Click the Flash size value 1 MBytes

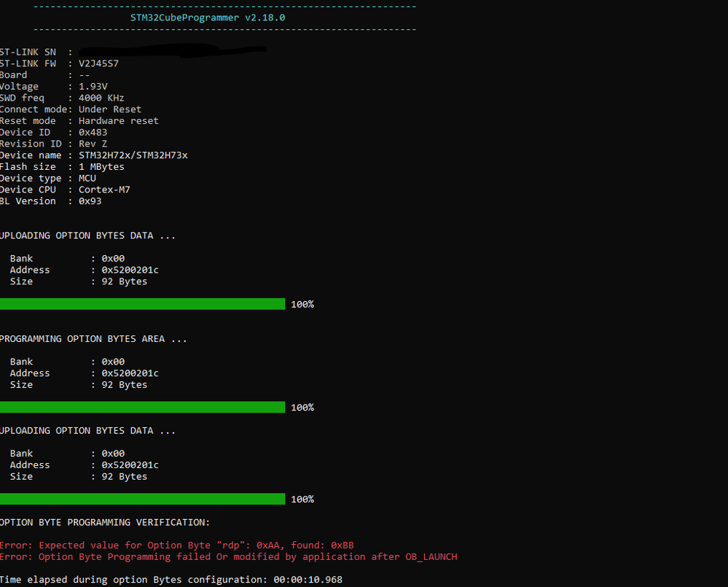pos(101,167)
